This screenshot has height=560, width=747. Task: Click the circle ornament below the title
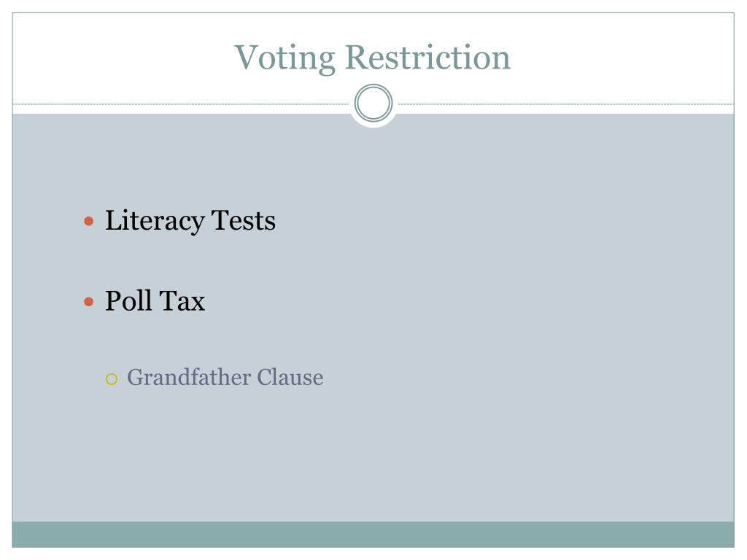373,103
